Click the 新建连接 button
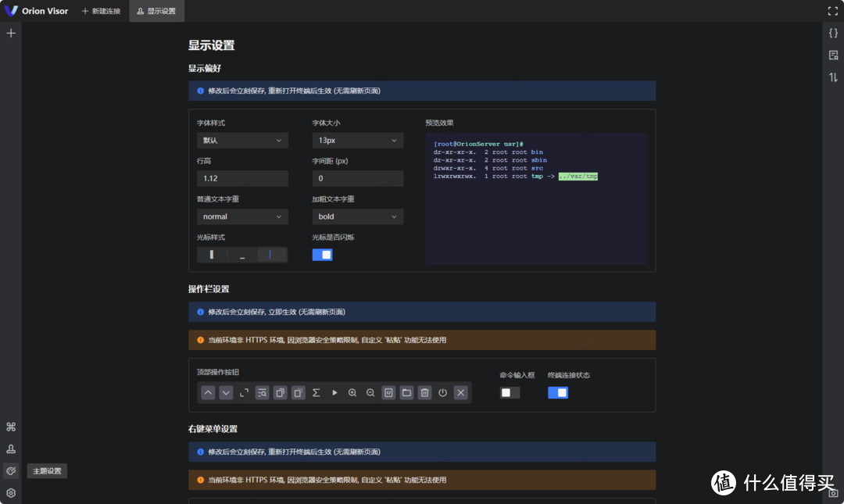This screenshot has width=844, height=504. [101, 11]
